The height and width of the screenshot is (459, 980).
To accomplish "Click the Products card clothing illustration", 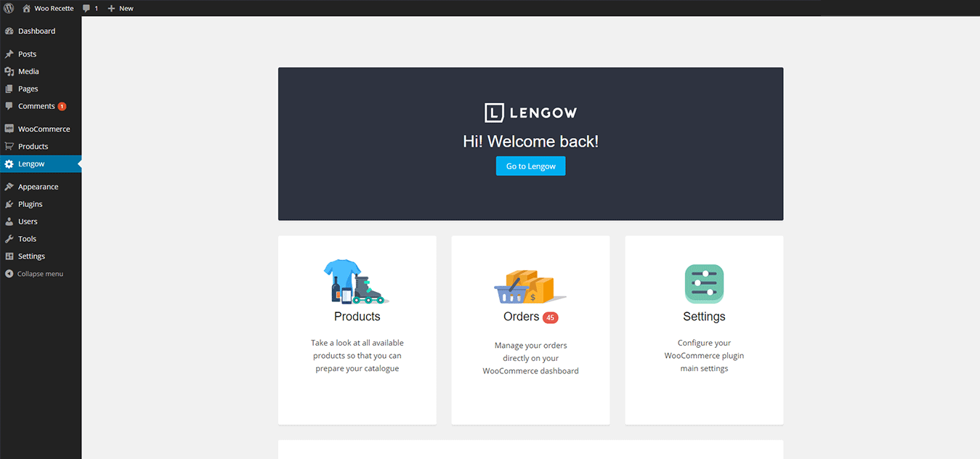I will click(355, 281).
